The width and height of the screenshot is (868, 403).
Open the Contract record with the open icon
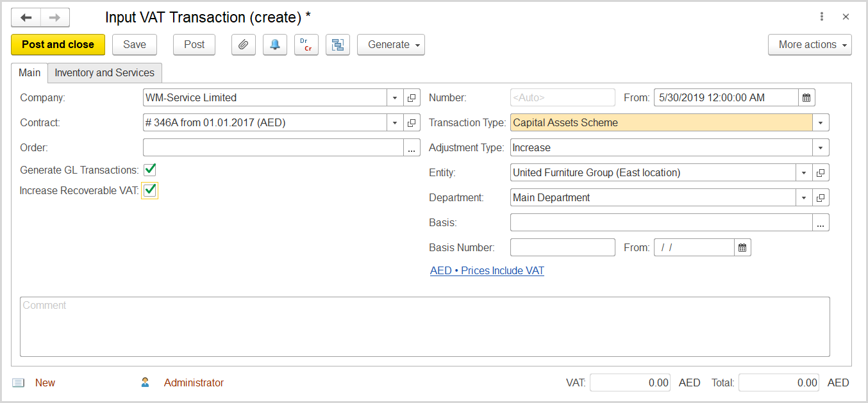(412, 123)
